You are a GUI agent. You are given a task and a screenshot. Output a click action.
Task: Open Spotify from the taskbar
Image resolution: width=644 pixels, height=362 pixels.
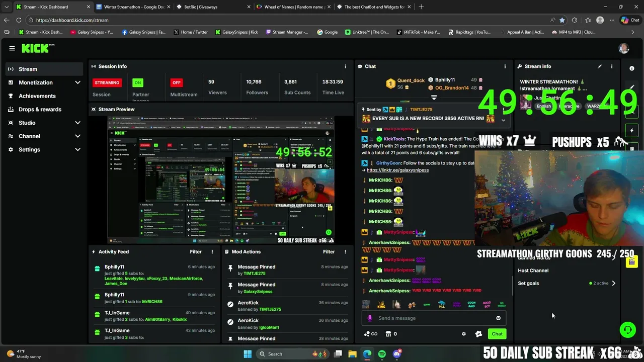click(382, 354)
